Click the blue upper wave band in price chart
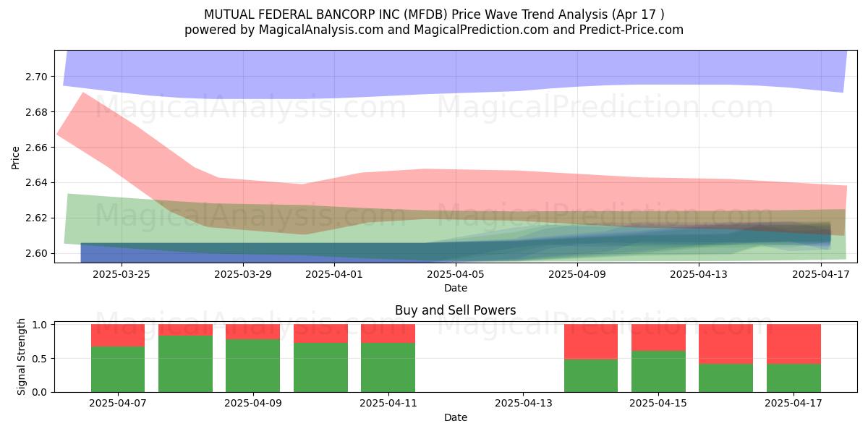The height and width of the screenshot is (434, 868). tap(456, 72)
